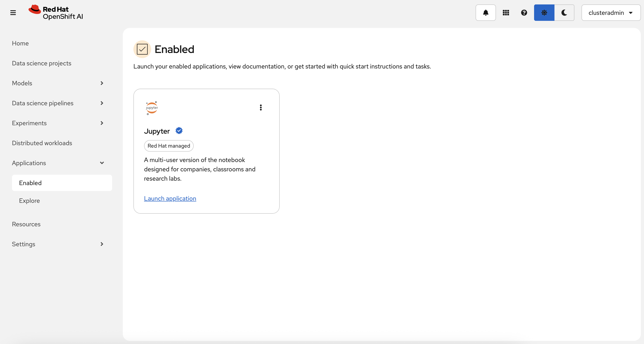644x344 pixels.
Task: Open the Jupyter card kebab menu
Action: 261,107
